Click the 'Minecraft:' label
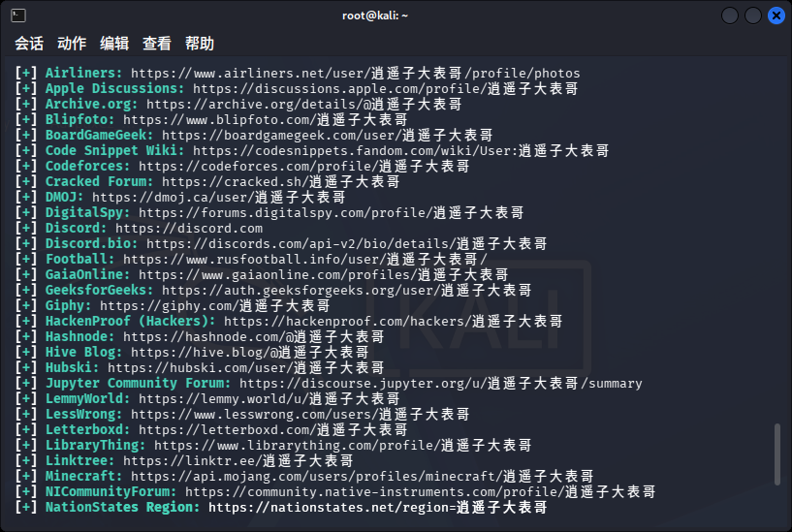 point(83,476)
